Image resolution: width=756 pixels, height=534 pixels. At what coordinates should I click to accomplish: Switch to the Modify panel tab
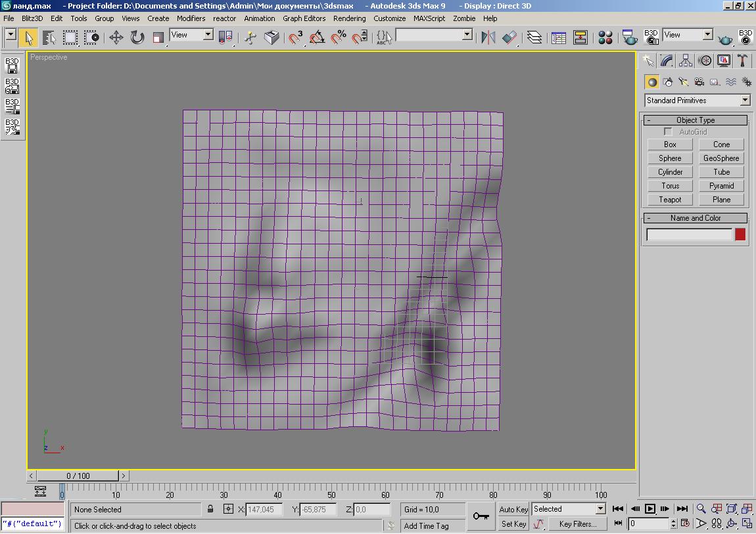pos(667,61)
